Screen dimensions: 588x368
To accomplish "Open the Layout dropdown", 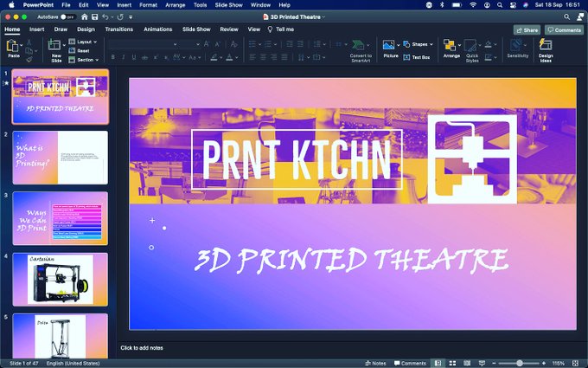I will 82,42.
